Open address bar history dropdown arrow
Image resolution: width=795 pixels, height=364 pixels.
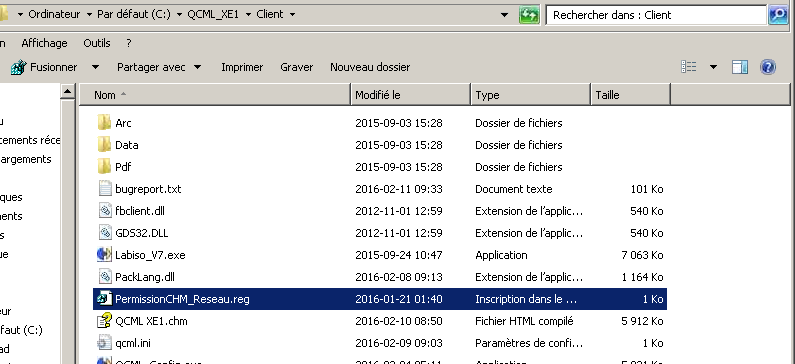pyautogui.click(x=504, y=15)
